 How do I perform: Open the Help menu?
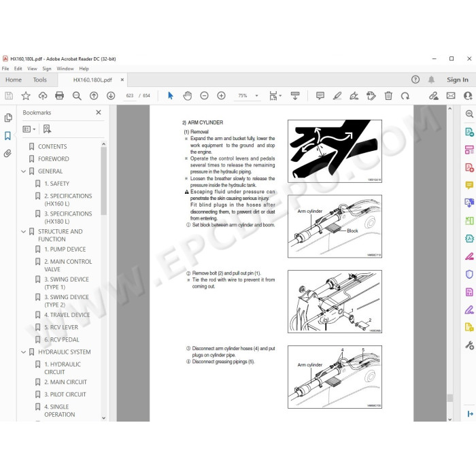pyautogui.click(x=84, y=69)
